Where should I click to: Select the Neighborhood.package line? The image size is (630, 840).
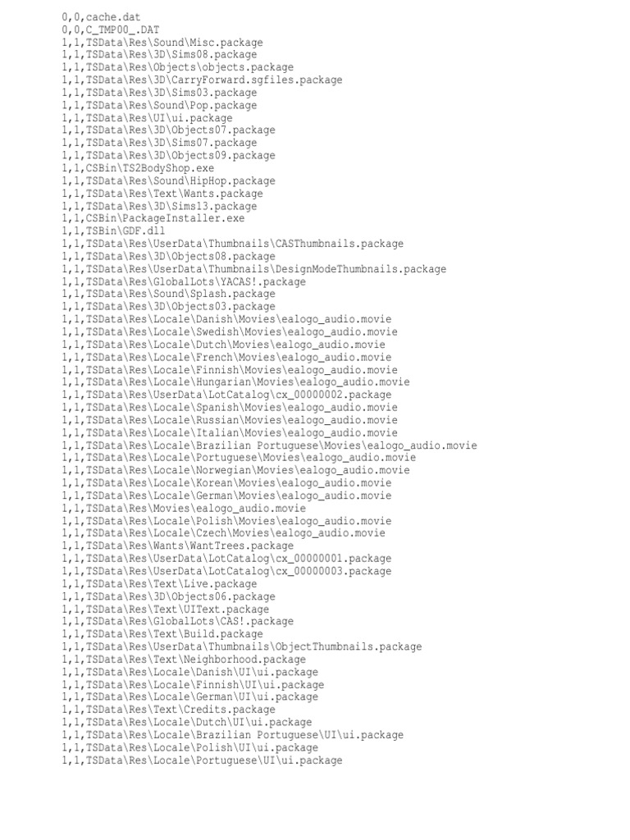[184, 660]
